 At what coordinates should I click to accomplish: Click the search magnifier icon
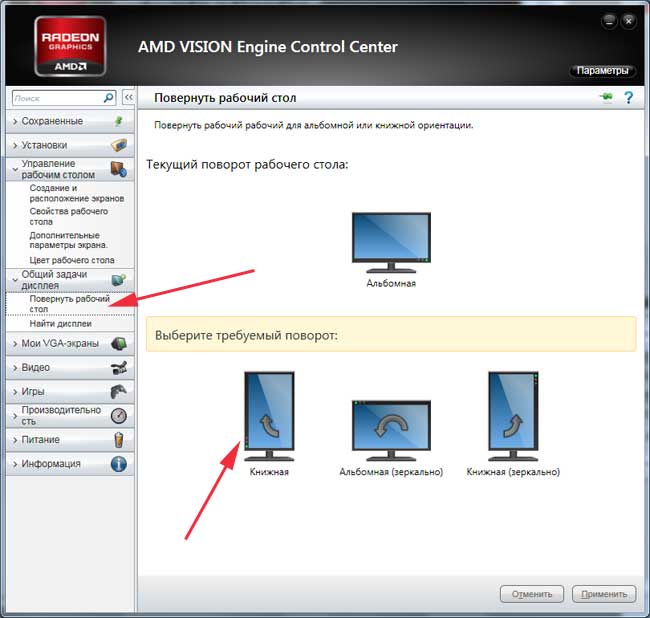click(109, 98)
